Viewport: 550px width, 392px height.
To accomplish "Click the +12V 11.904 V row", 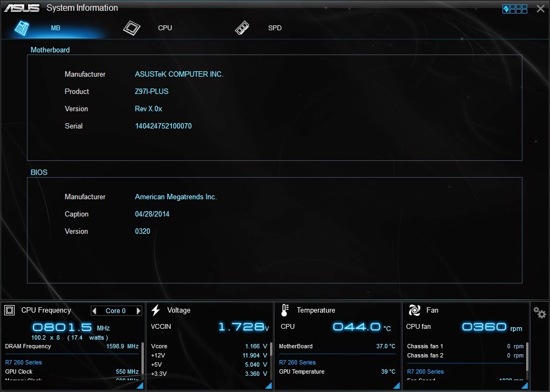I will coord(209,355).
